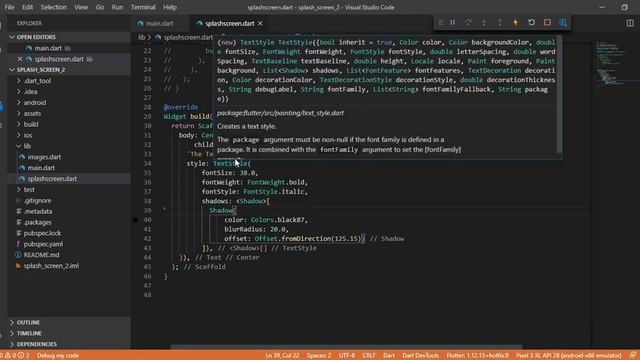
Task: Click the debug Step Into icon
Action: click(x=484, y=22)
